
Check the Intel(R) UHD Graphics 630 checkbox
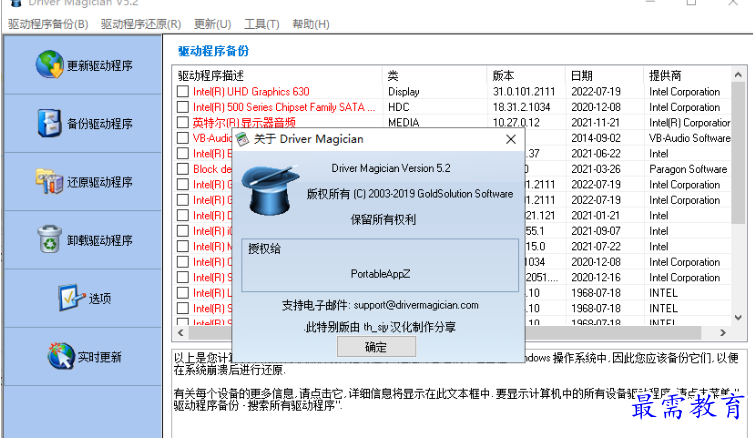[182, 91]
